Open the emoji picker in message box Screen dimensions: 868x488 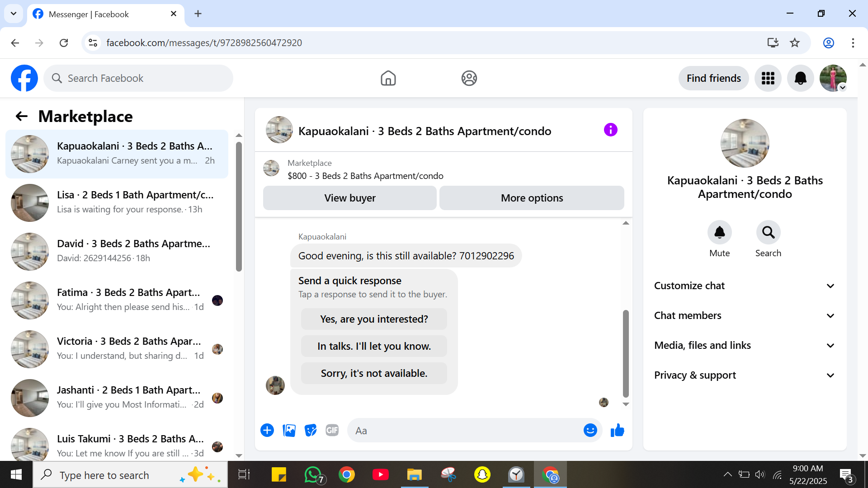point(590,430)
